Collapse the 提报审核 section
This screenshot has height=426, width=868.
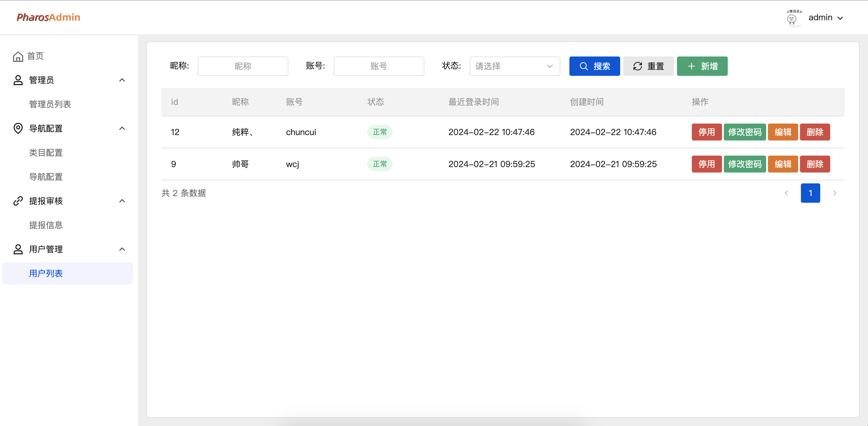122,201
